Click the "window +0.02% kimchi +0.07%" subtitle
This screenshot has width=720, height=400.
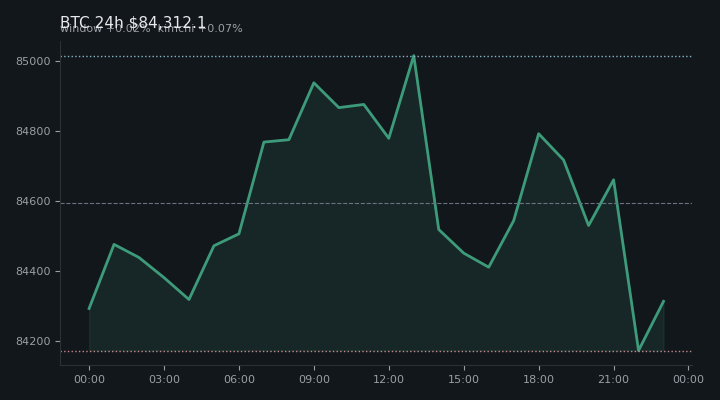[x=151, y=29]
